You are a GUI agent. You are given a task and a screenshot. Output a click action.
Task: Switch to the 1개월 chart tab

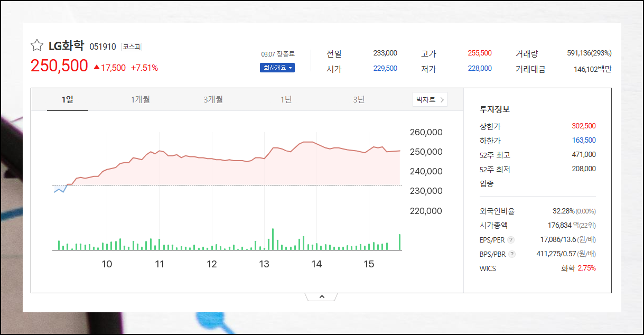coord(141,99)
